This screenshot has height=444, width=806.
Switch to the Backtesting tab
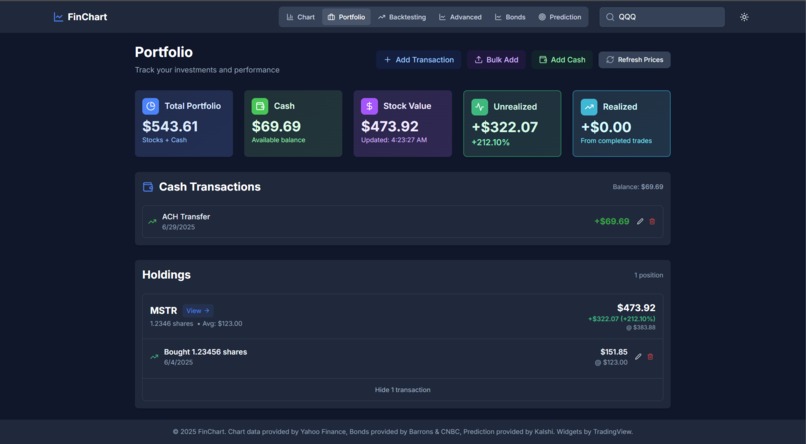(402, 17)
